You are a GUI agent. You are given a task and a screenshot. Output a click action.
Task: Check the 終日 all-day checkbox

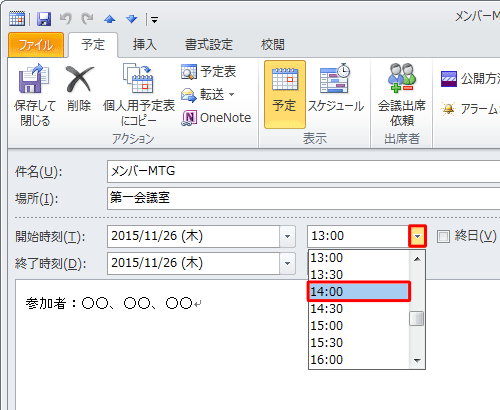point(443,236)
